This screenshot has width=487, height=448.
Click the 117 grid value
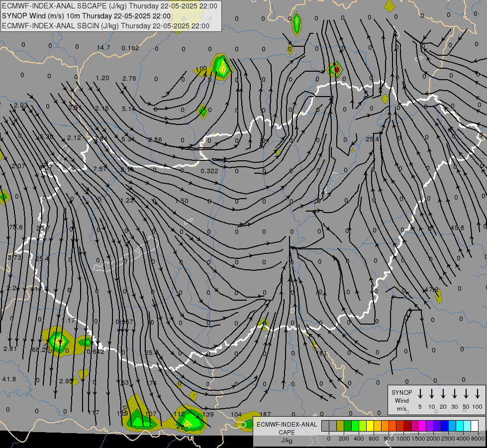(94, 412)
